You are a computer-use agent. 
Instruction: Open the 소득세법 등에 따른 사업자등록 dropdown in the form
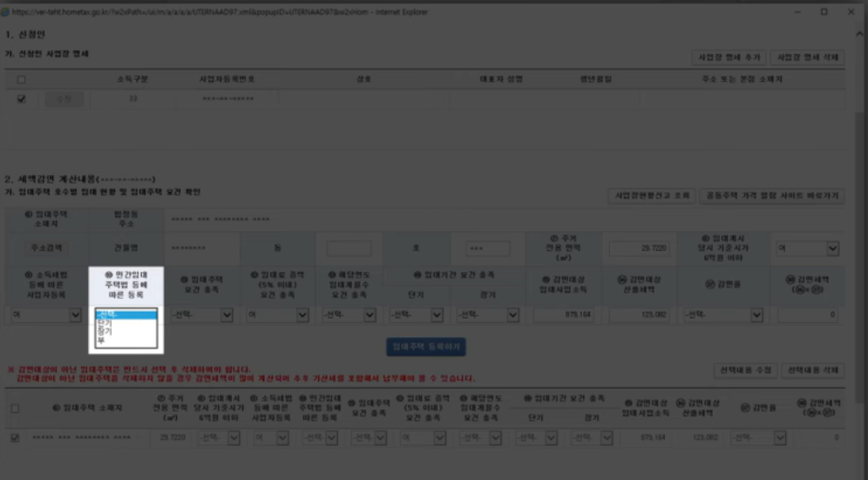point(46,314)
